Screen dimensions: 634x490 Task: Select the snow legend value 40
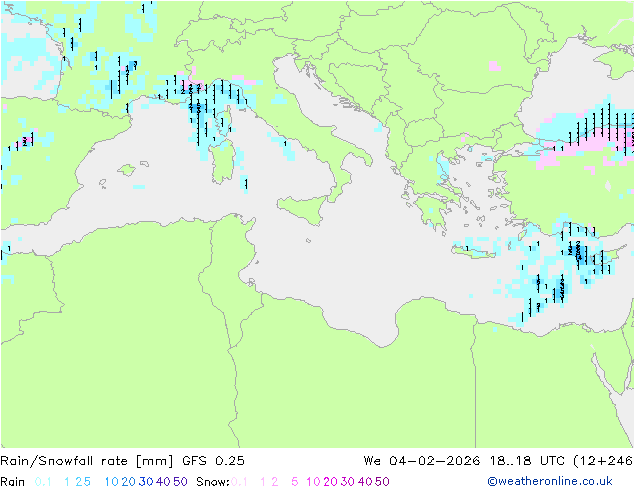(365, 482)
